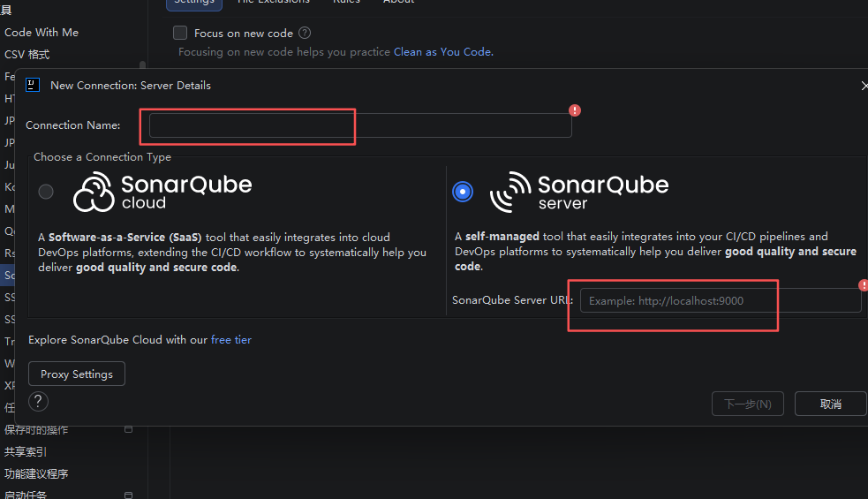
Task: Click the SonarQube Server URL field
Action: click(721, 301)
